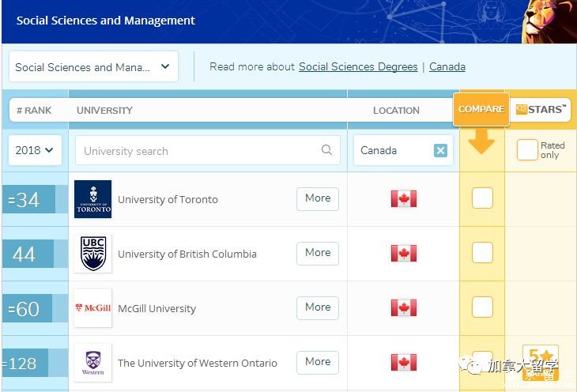
Task: Clear the Canada location filter
Action: (440, 150)
